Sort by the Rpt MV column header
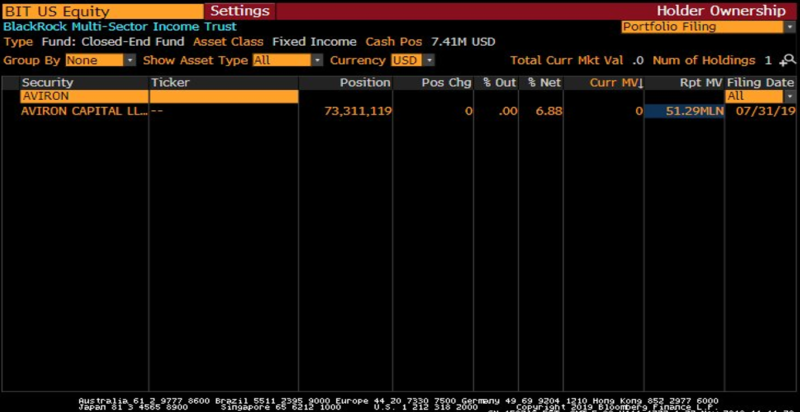 (x=684, y=83)
